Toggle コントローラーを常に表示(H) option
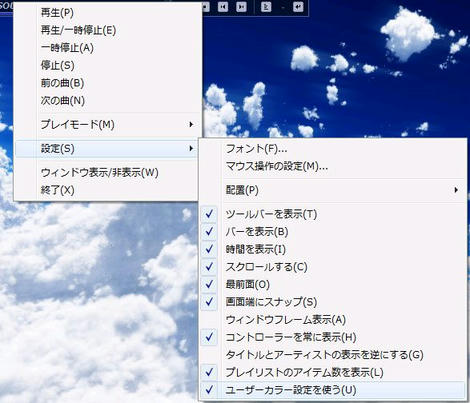Image resolution: width=470 pixels, height=403 pixels. [333, 337]
